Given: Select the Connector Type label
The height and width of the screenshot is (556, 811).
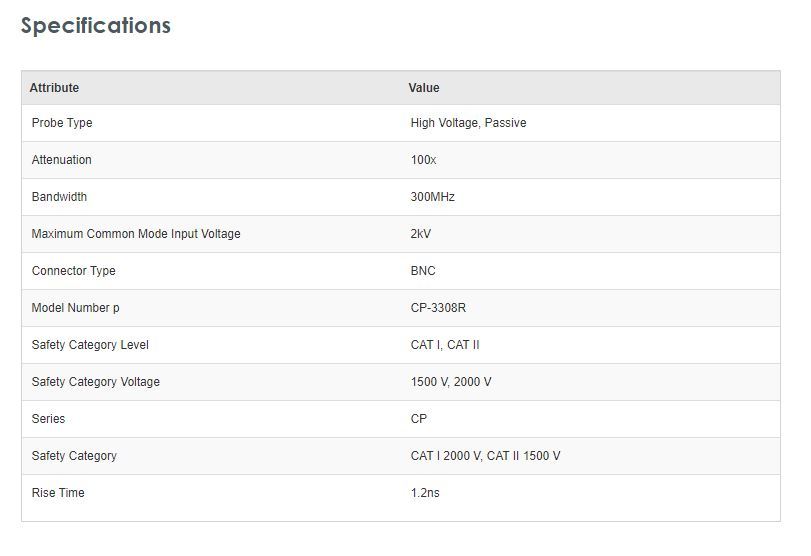Looking at the screenshot, I should [x=73, y=271].
